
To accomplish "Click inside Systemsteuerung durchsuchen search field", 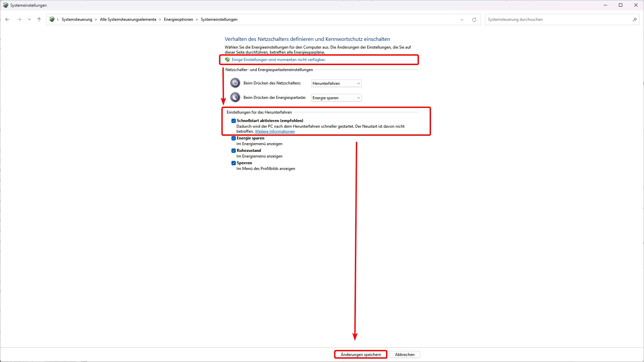I will [x=557, y=19].
